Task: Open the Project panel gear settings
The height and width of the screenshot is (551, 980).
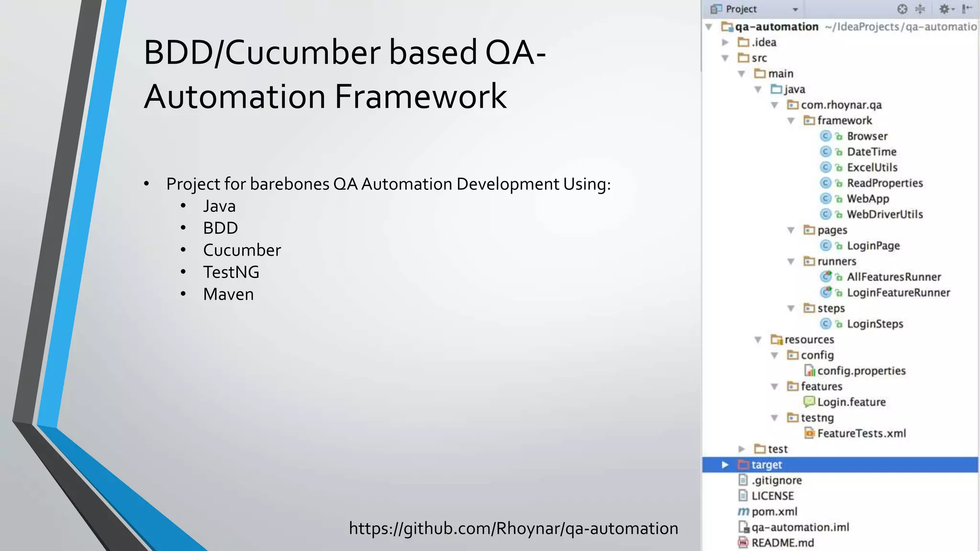Action: click(945, 9)
